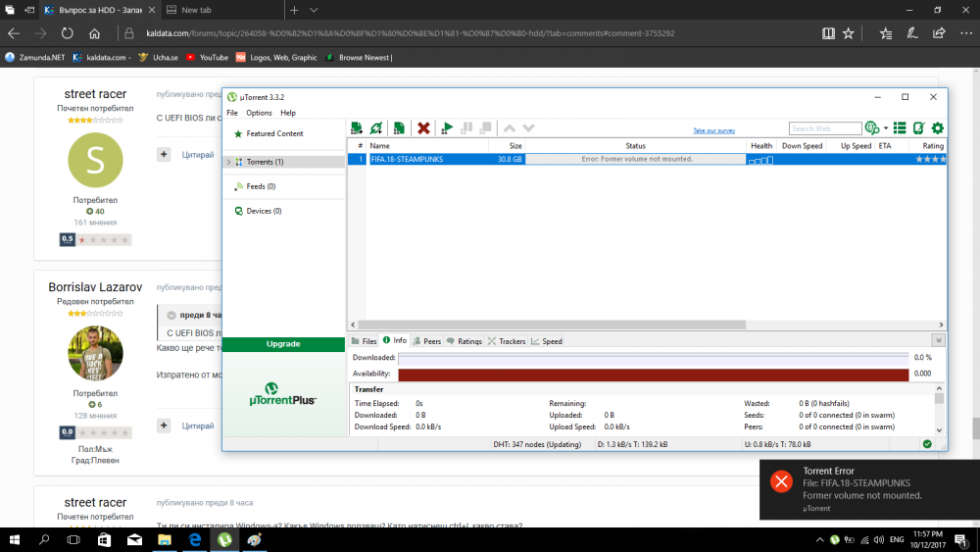Start the torrent with the play icon

point(447,128)
